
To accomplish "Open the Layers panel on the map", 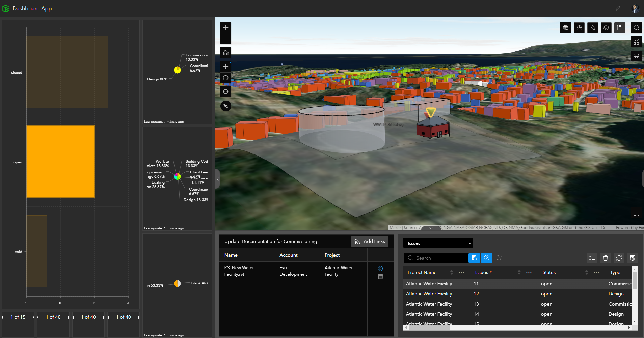I will (x=607, y=28).
